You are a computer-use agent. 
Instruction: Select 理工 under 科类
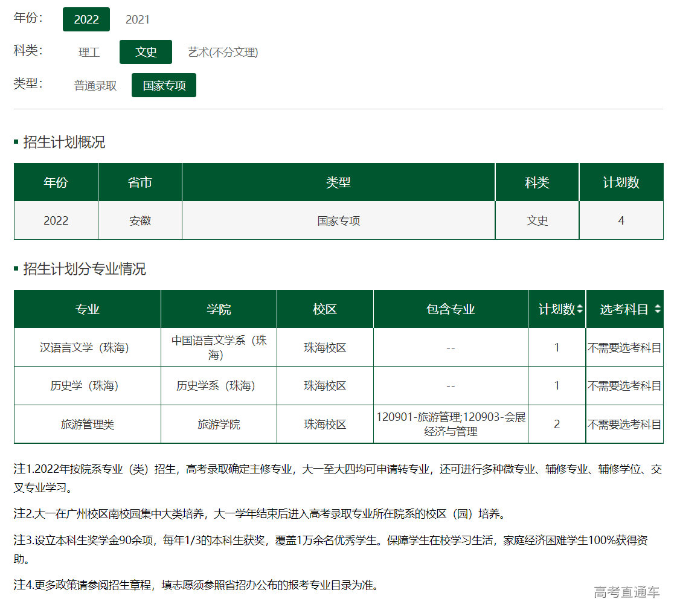[x=88, y=52]
